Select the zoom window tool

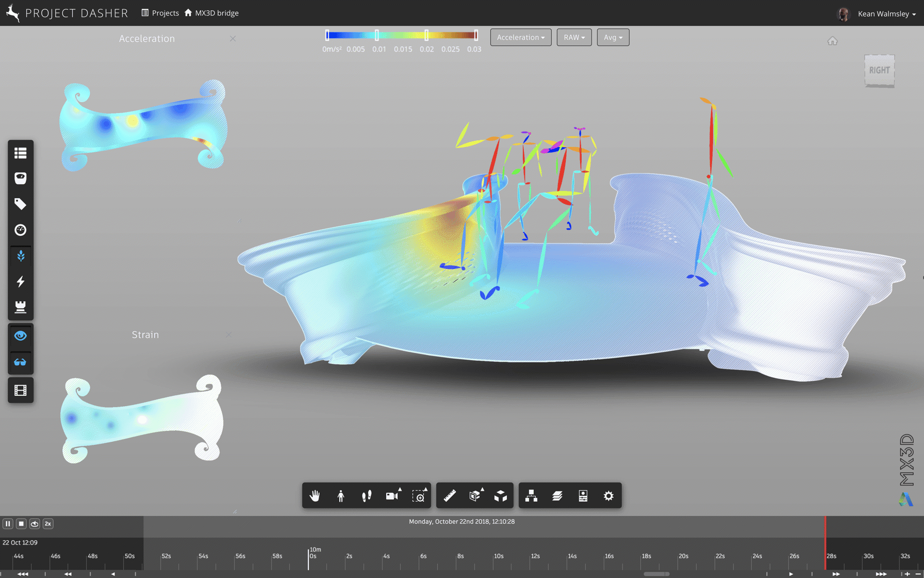click(419, 495)
